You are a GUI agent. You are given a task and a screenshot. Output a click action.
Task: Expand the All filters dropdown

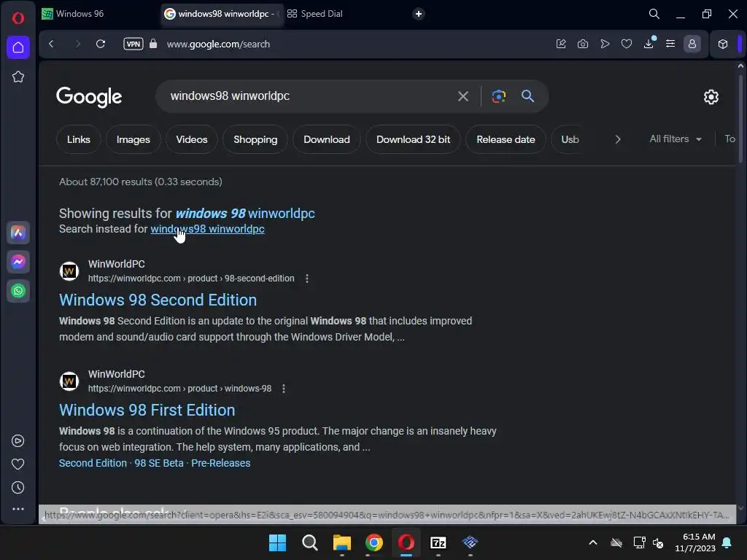pos(676,139)
